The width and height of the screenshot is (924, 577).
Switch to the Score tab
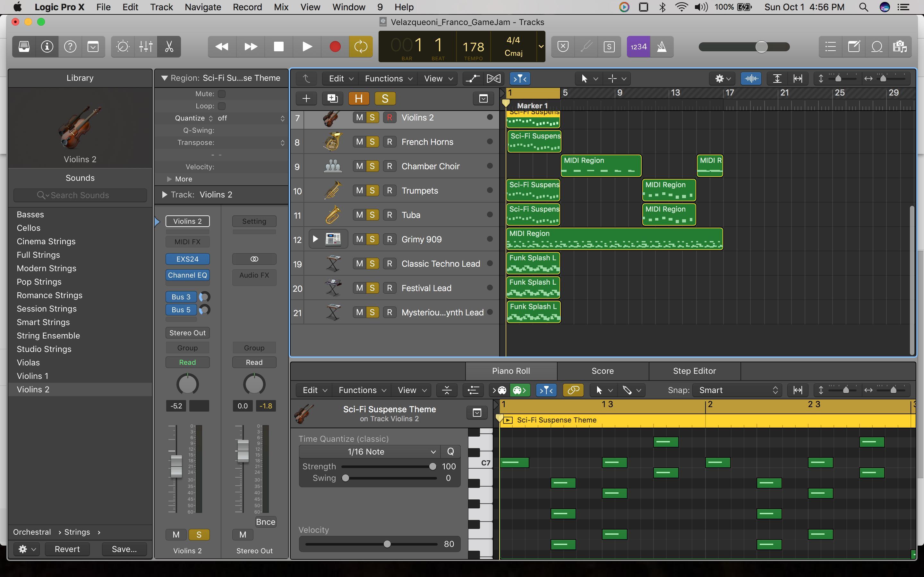point(603,371)
